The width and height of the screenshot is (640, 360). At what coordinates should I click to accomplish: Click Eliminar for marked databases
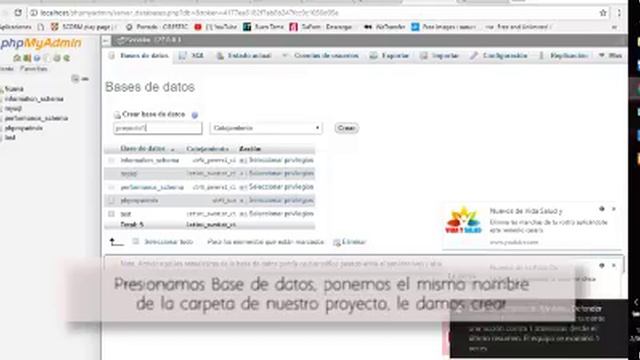click(350, 242)
